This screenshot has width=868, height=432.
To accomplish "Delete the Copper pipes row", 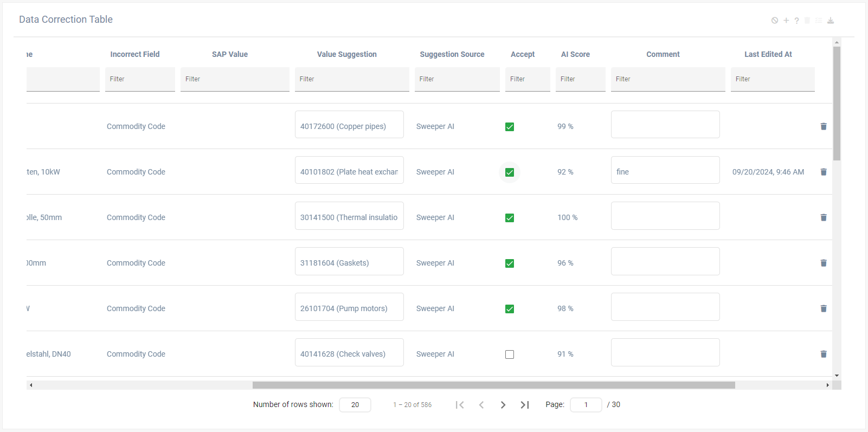I will (x=824, y=126).
